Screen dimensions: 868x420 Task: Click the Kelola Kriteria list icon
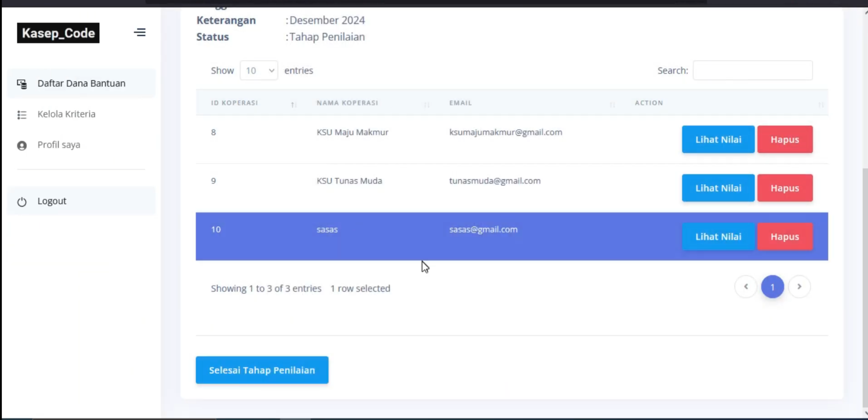click(x=22, y=115)
